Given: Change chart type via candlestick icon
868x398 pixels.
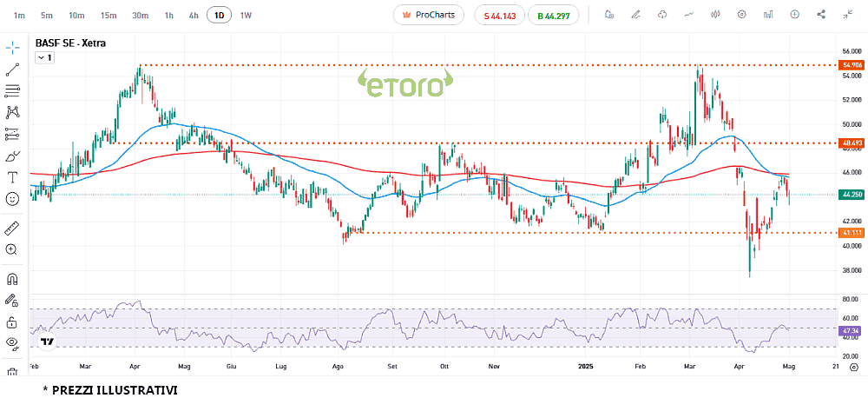Looking at the screenshot, I should 715,15.
